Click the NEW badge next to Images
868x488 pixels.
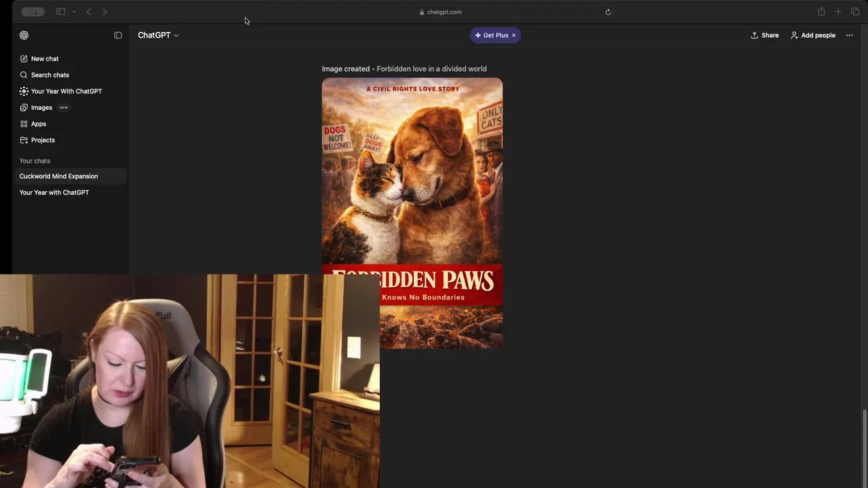coord(64,108)
